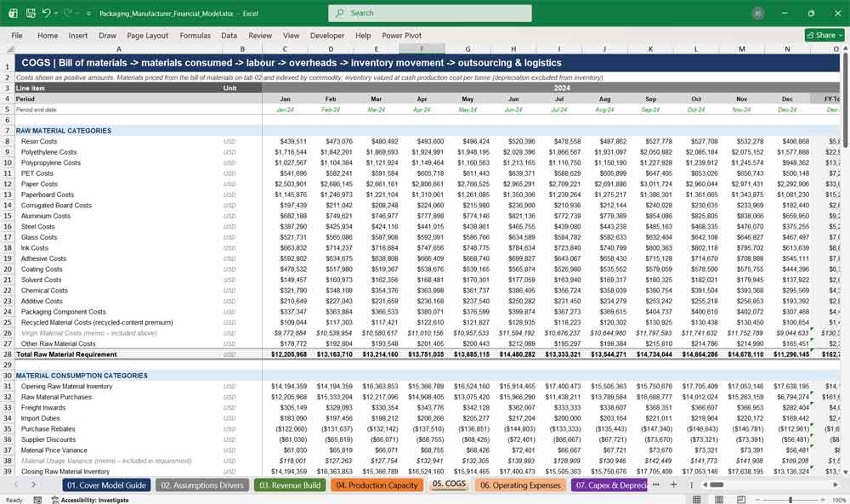Open the Help ribbon tab
This screenshot has width=850, height=504.
click(x=363, y=35)
